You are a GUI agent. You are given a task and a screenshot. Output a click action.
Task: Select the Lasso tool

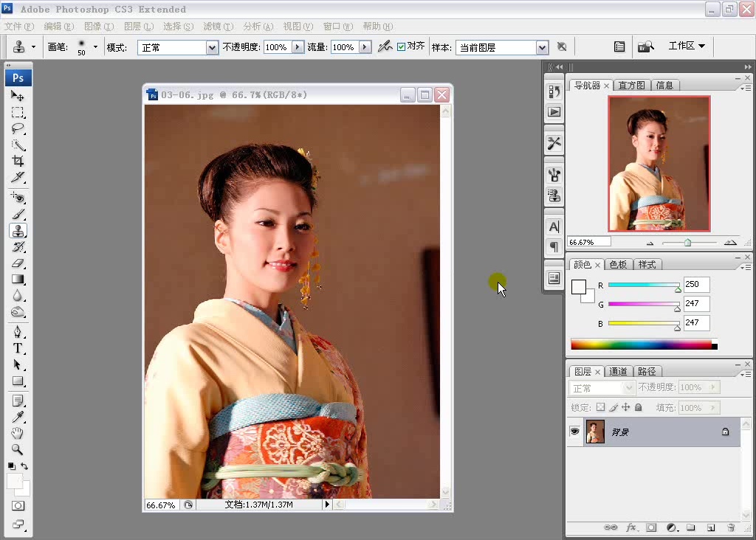pyautogui.click(x=18, y=128)
